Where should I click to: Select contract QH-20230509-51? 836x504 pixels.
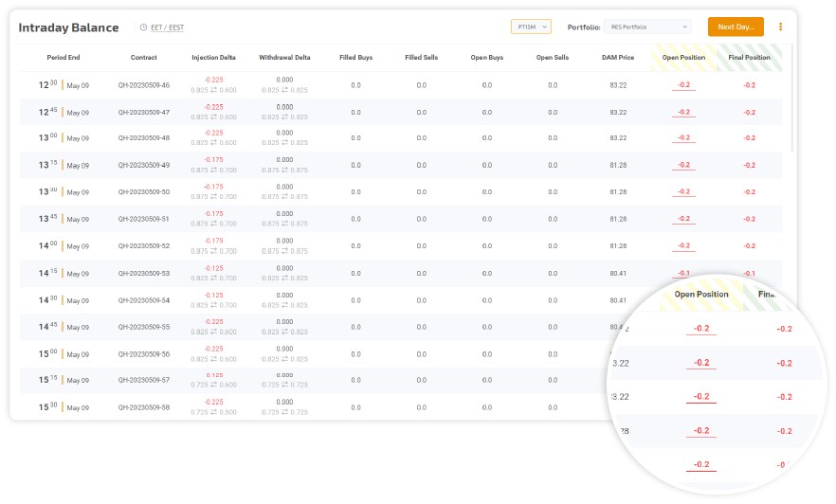pos(144,219)
